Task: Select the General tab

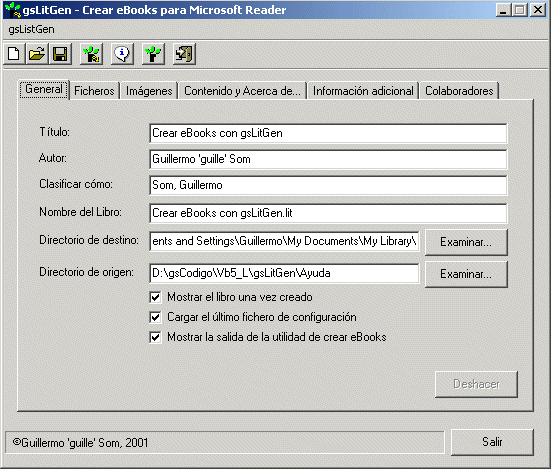Action: 44,89
